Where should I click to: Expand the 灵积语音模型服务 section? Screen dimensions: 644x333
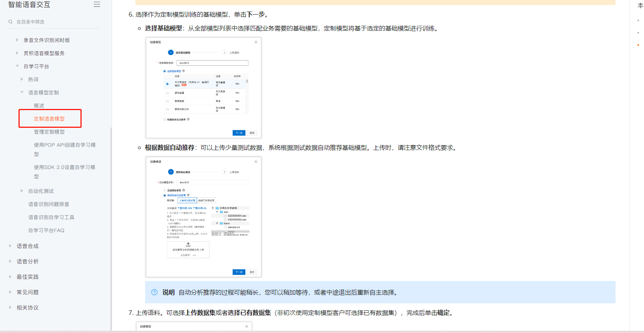[17, 53]
